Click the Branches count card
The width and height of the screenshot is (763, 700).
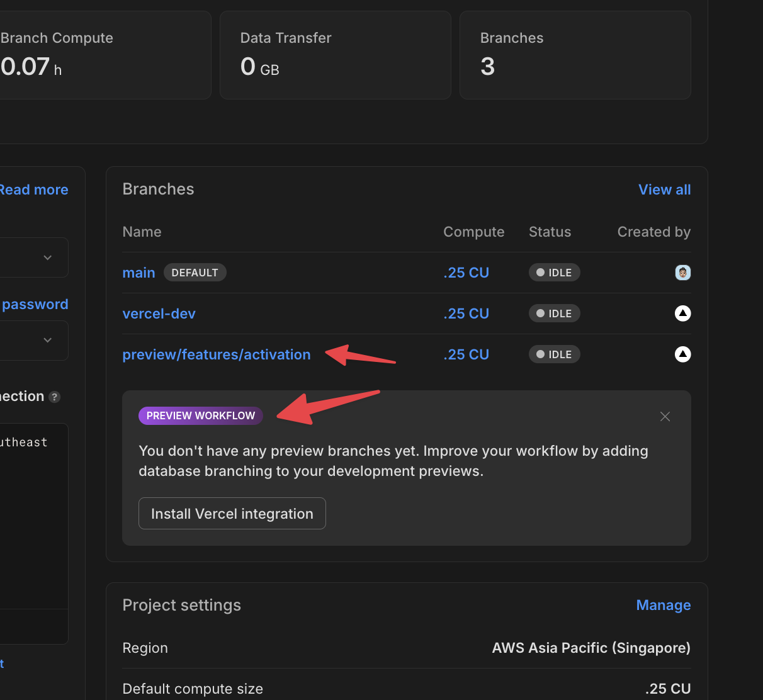tap(575, 55)
